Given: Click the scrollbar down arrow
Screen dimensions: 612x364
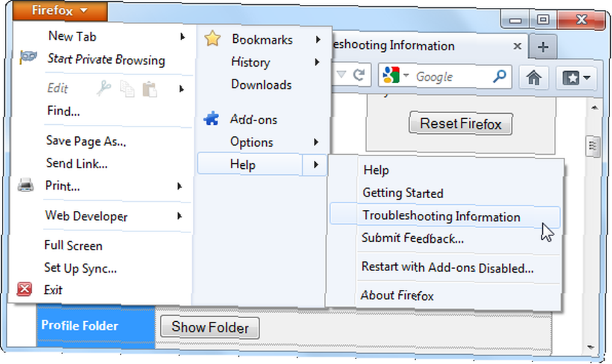Looking at the screenshot, I should (591, 347).
